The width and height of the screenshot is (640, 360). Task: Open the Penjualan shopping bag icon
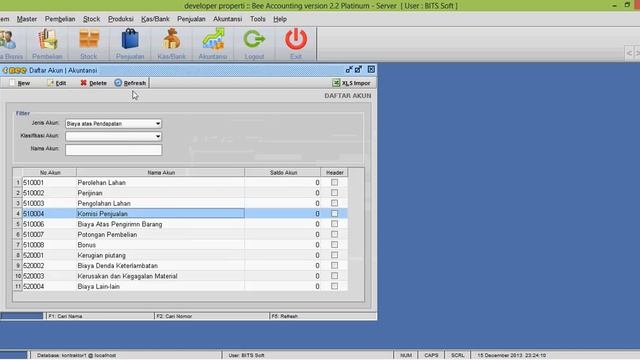click(130, 44)
